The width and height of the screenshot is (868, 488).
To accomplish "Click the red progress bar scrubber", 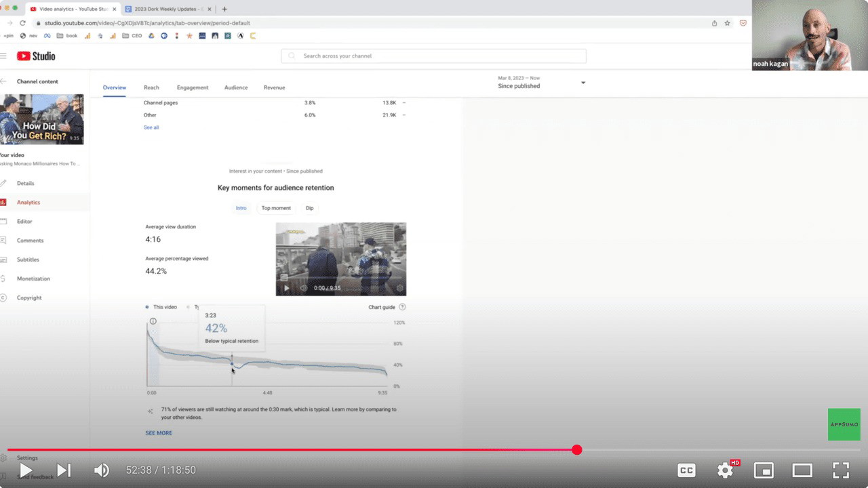I will tap(576, 450).
